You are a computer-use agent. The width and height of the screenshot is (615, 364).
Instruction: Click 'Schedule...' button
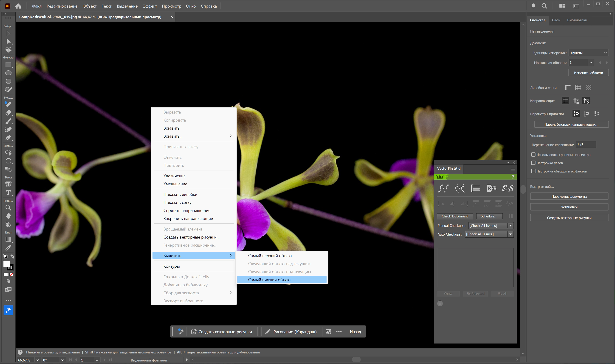click(x=489, y=216)
